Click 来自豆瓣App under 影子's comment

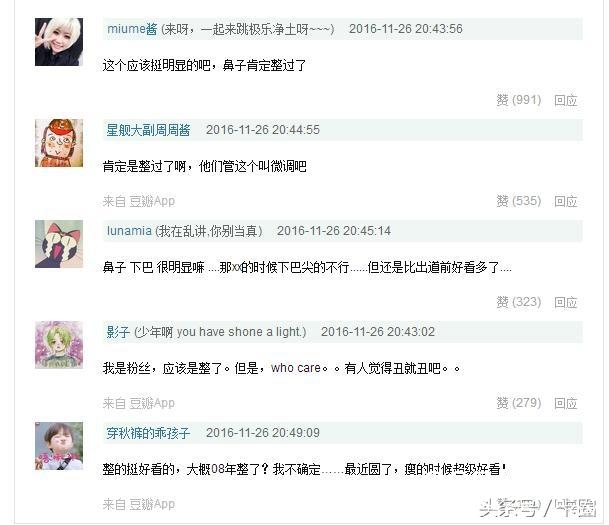(x=139, y=403)
